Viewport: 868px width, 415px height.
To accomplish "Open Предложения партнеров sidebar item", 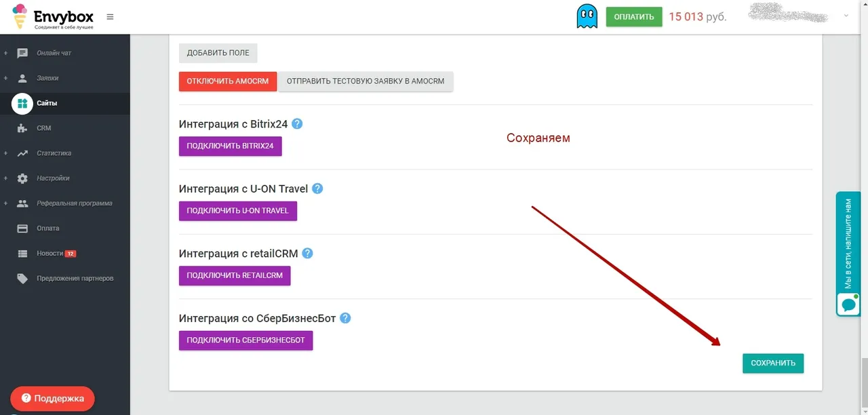I will click(75, 278).
